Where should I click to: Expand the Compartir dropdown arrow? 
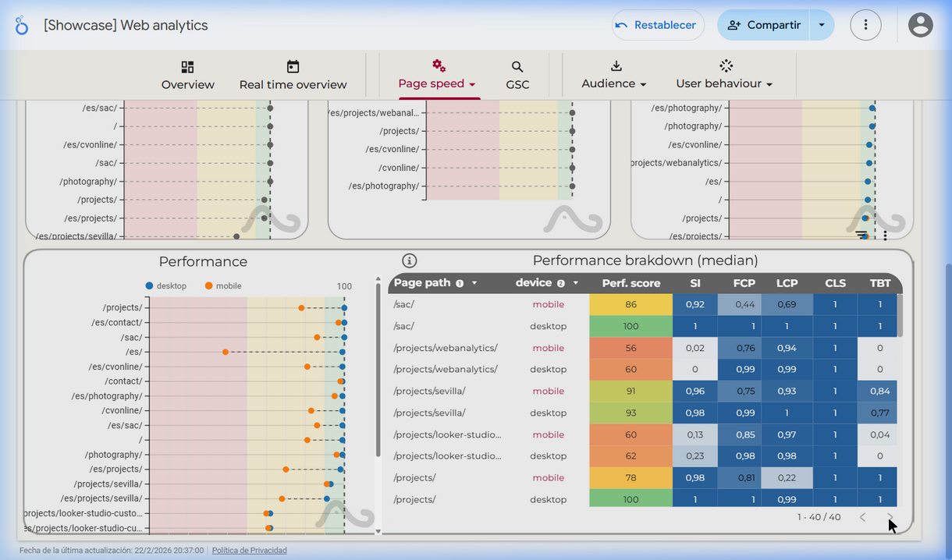(822, 25)
